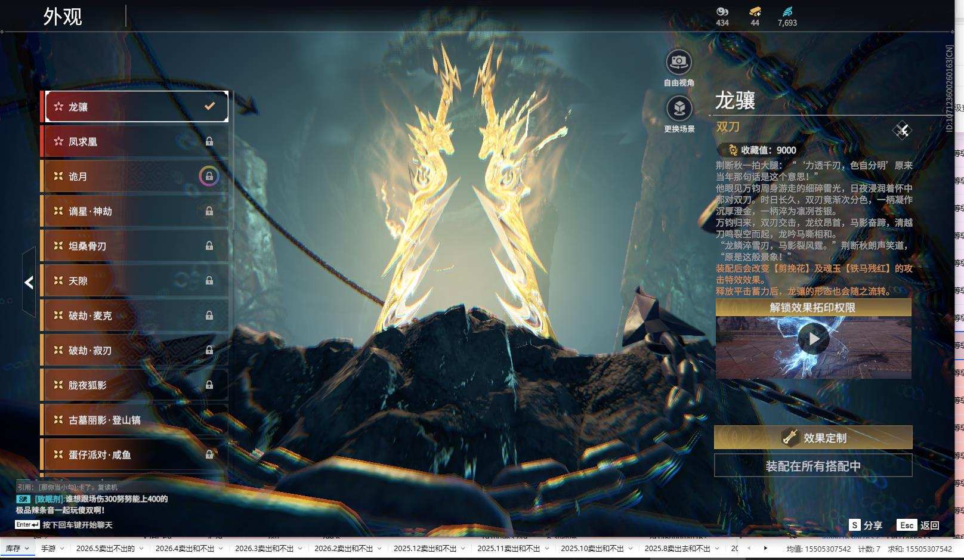The image size is (964, 560).
Task: Click the chat channel tag icon in chat
Action: [x=23, y=499]
